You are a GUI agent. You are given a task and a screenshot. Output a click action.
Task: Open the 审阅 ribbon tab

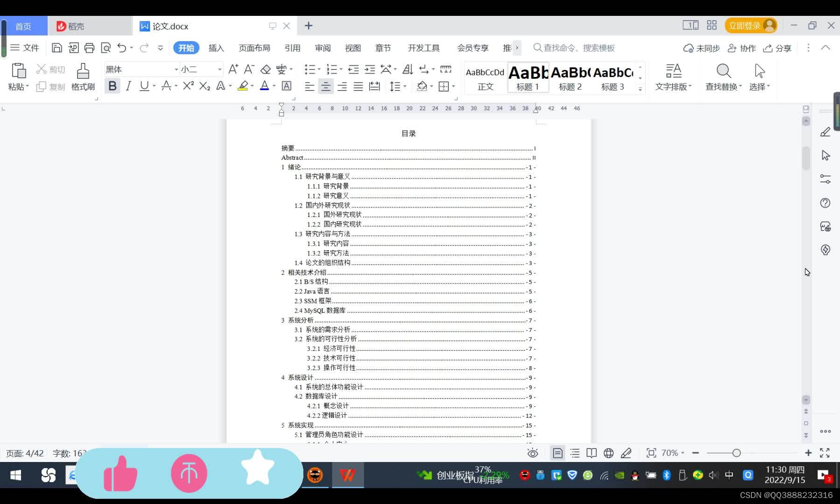click(x=323, y=48)
